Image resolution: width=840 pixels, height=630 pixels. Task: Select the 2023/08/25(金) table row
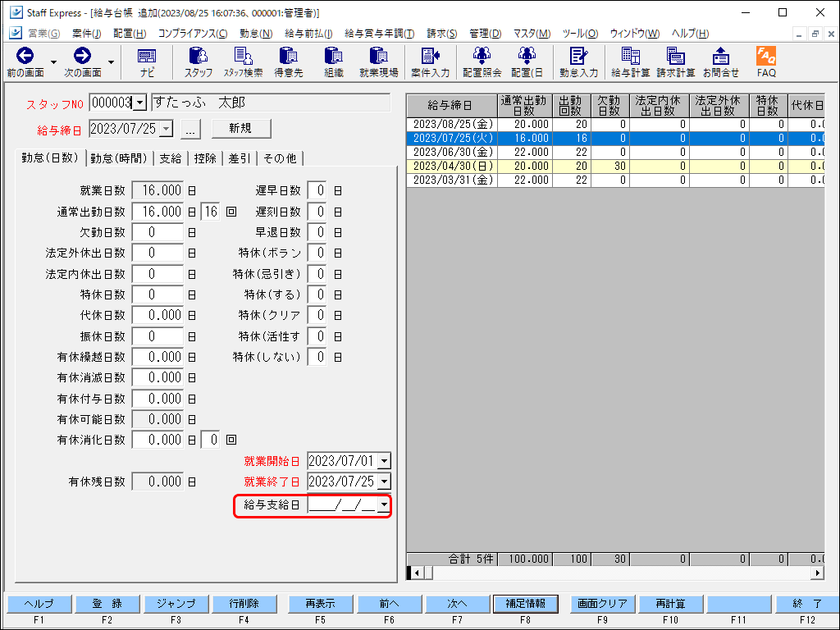coord(615,125)
